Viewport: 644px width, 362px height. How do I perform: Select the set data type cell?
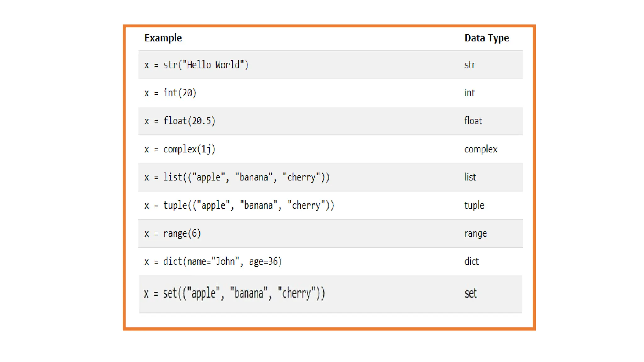[471, 293]
